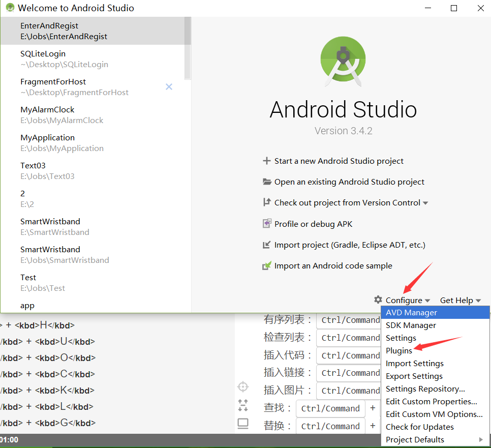
Task: Open recent project FragmentForHost
Action: click(x=93, y=87)
